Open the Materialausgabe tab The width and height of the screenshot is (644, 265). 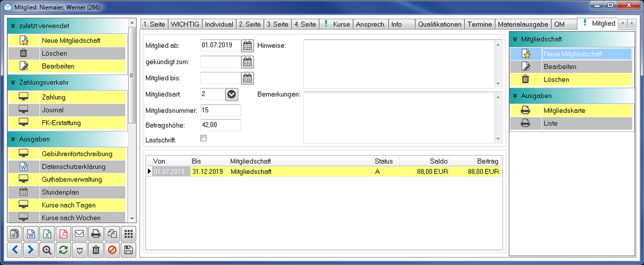point(523,24)
